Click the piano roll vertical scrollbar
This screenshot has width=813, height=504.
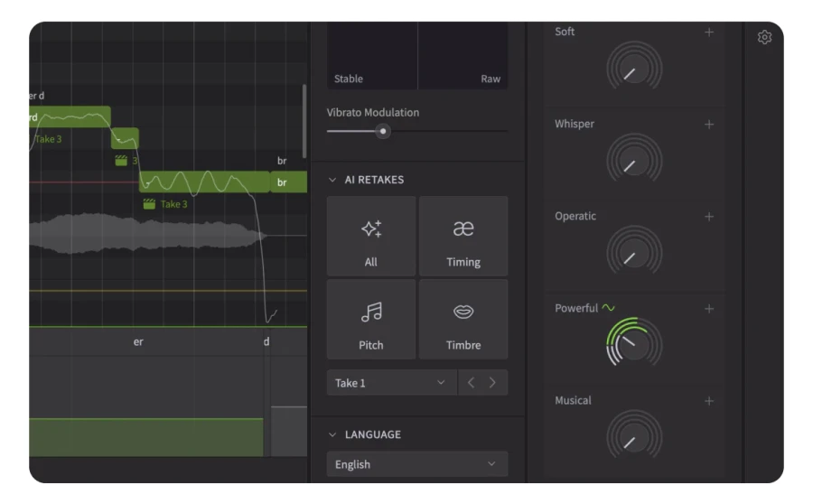coord(304,121)
